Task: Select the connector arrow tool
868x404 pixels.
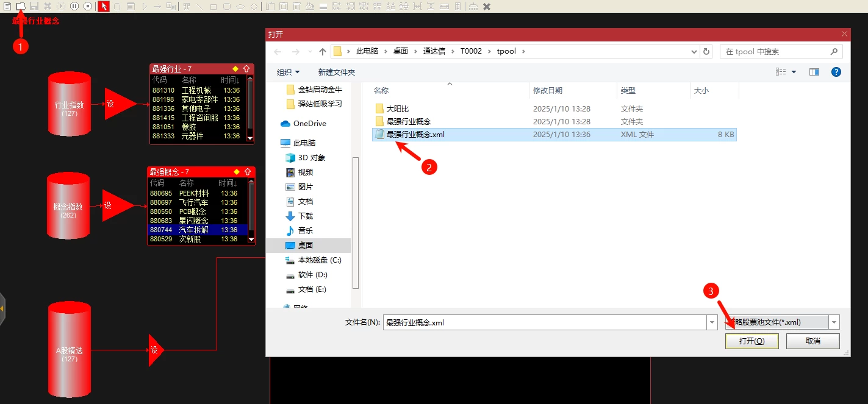Action: [157, 6]
